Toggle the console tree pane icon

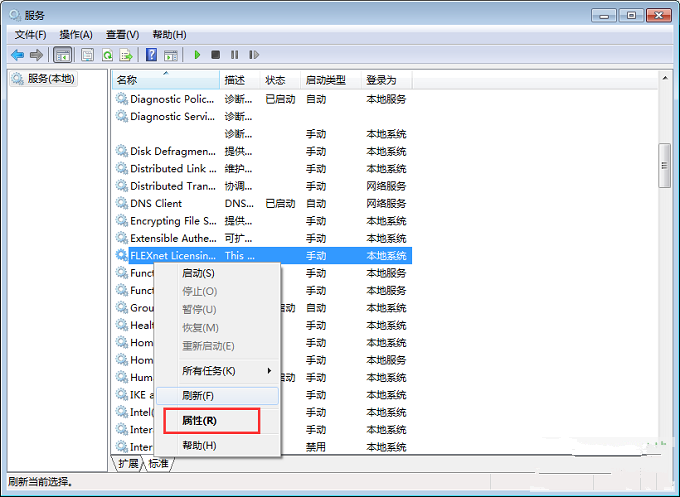62,55
